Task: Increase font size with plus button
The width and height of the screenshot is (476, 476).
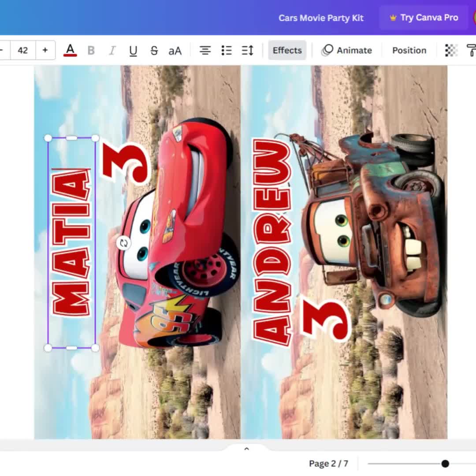Action: (x=45, y=50)
